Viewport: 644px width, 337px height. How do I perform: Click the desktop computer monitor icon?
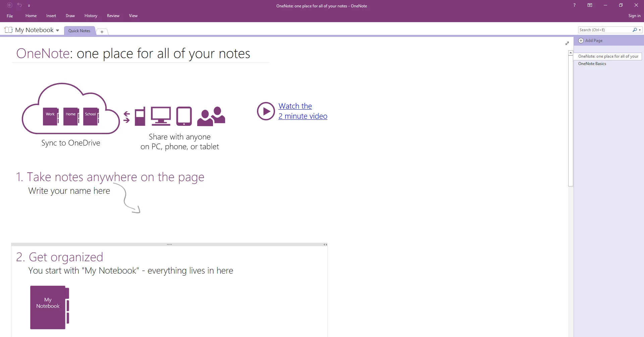[161, 116]
